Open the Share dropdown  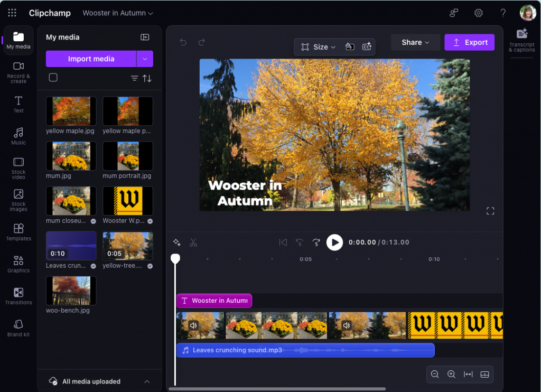point(415,42)
